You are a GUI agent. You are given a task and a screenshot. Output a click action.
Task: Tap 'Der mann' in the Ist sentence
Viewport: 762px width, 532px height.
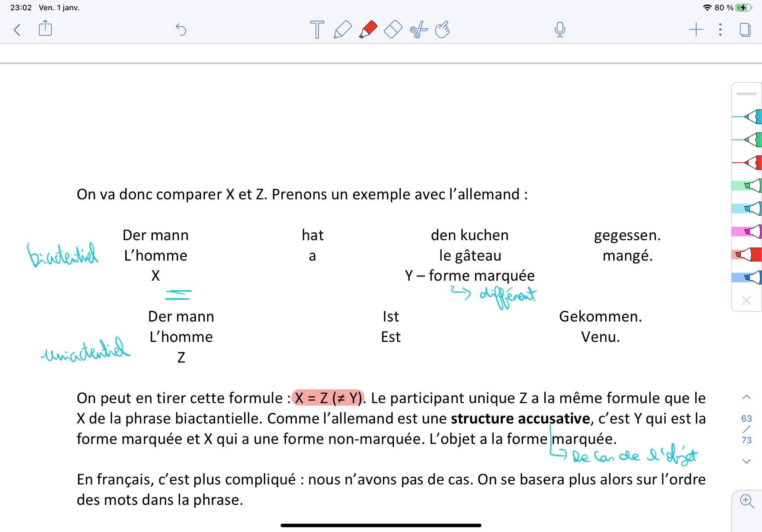tap(181, 316)
